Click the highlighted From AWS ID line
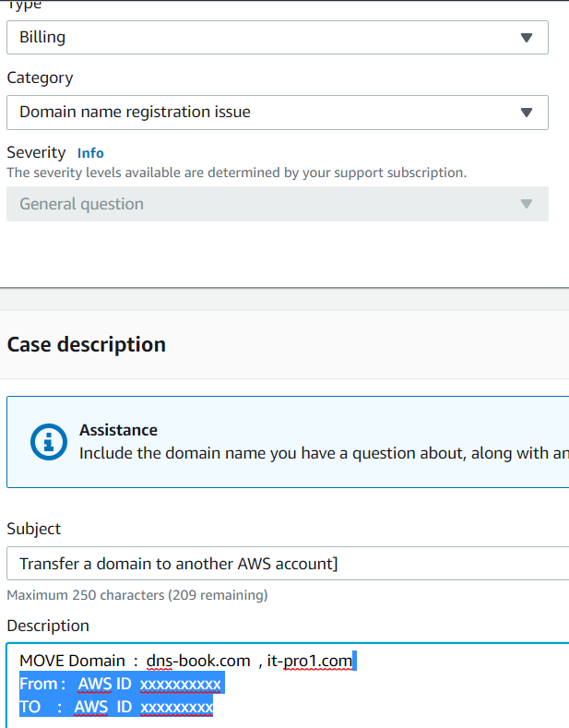This screenshot has width=569, height=728. pos(121,684)
